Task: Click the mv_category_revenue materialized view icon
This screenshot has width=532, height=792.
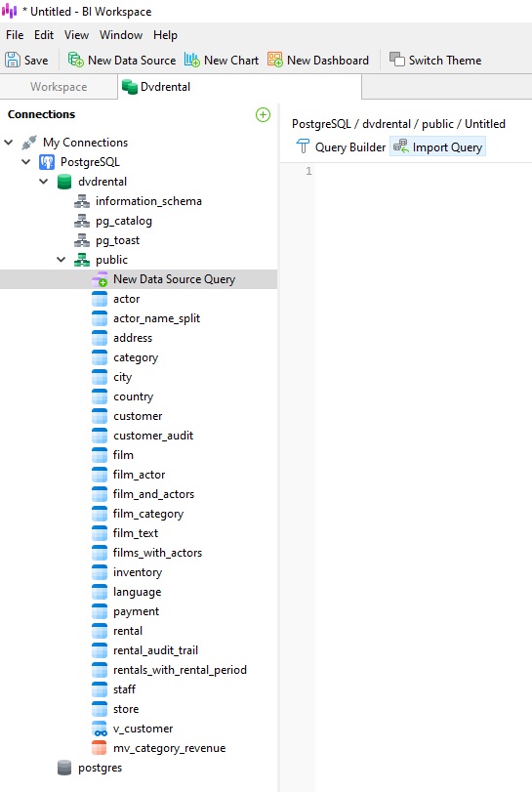Action: point(100,748)
